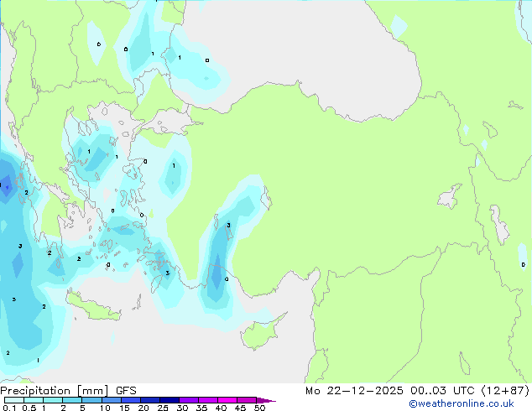Click the '(12+87)' model run text
The height and width of the screenshot is (411, 532).
point(505,391)
